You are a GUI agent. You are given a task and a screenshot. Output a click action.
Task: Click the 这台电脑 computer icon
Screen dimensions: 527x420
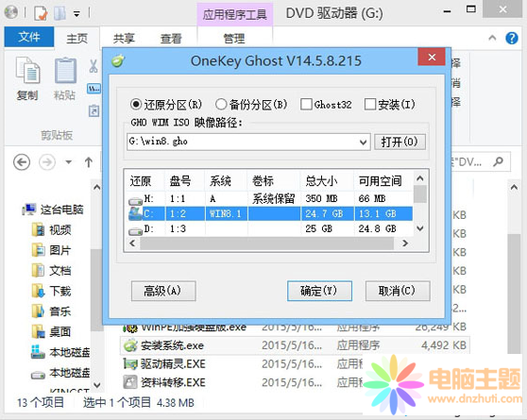click(x=29, y=210)
